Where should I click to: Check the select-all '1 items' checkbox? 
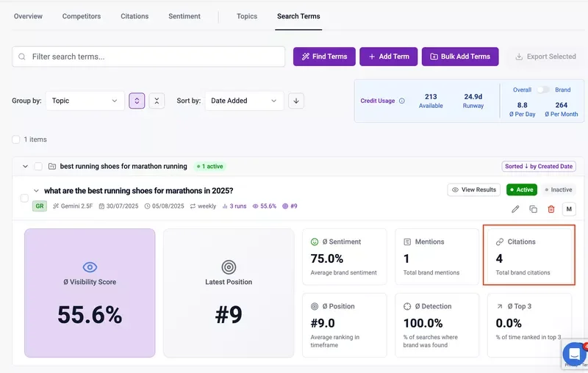[x=16, y=139]
